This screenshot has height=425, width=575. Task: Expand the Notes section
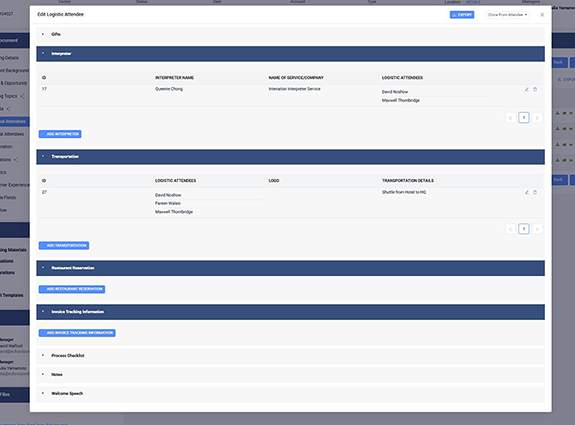(290, 375)
